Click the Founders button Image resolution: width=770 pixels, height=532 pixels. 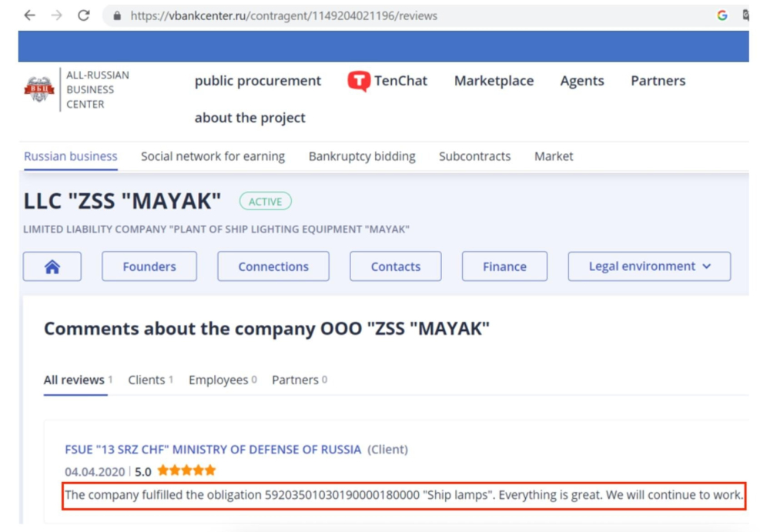(x=149, y=266)
